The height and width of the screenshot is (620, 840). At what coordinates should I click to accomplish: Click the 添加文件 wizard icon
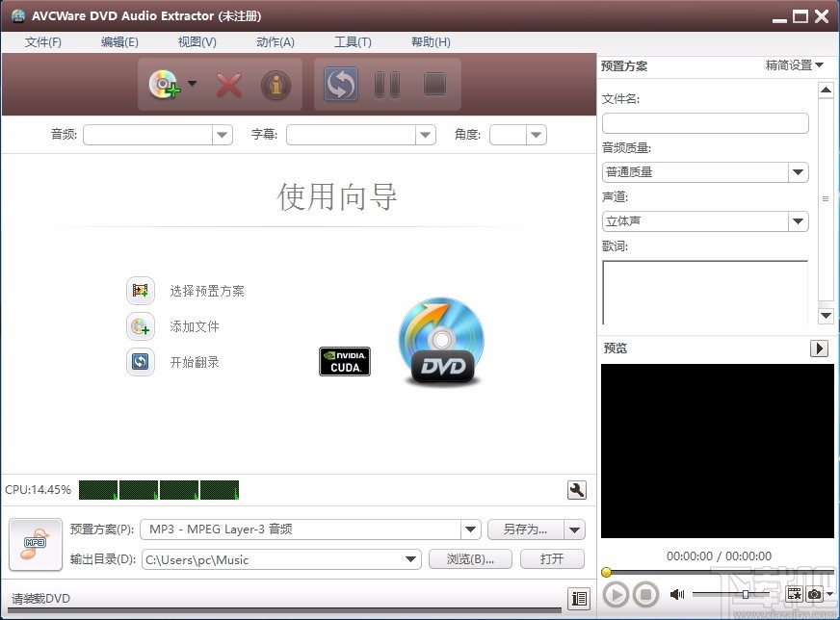[141, 326]
